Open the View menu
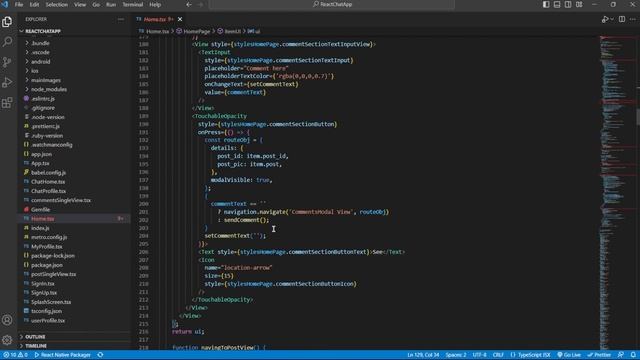 [80, 4]
